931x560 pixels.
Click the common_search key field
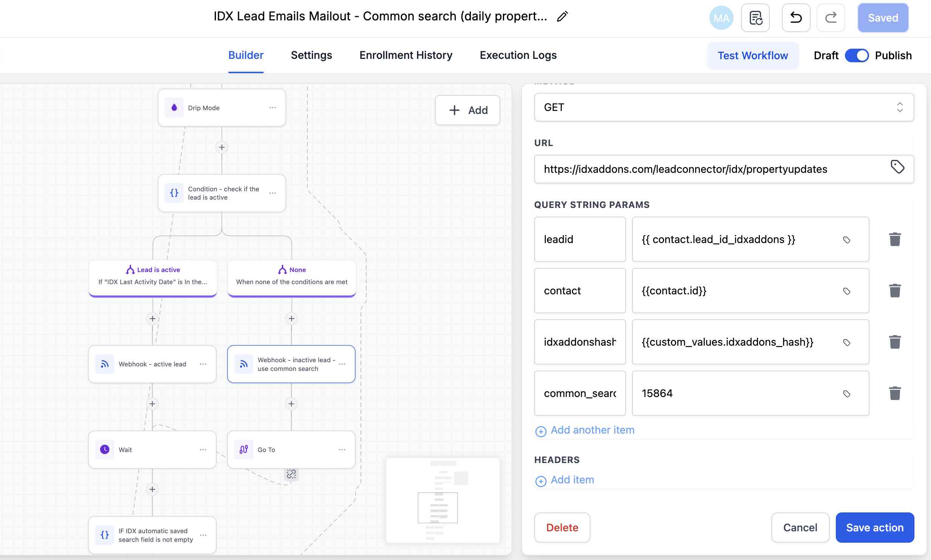580,393
